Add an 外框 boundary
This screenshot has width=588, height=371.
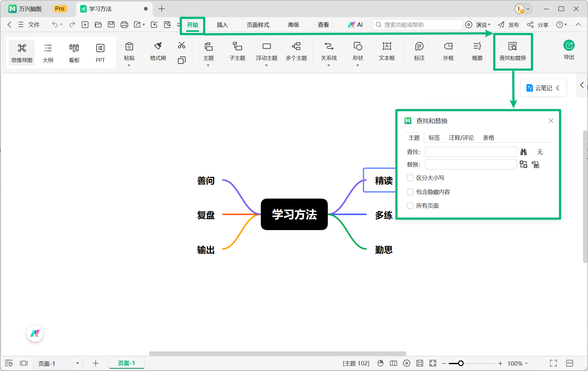[x=448, y=51]
